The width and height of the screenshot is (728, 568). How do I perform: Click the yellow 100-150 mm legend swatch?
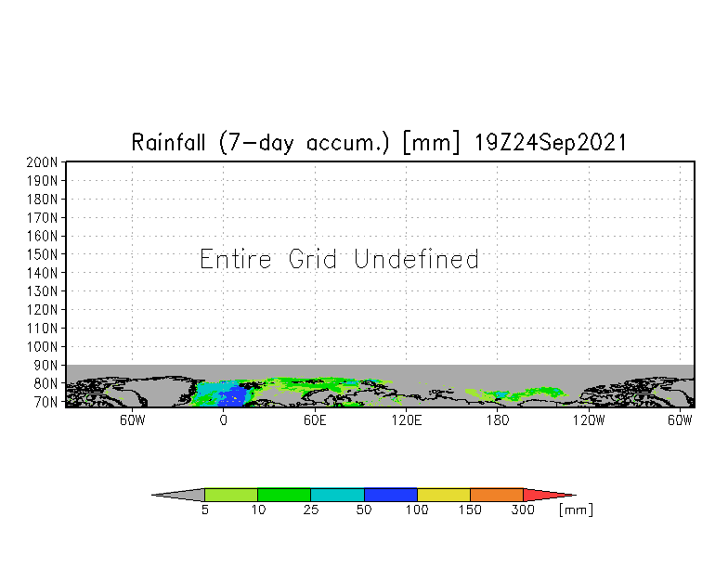[x=444, y=495]
